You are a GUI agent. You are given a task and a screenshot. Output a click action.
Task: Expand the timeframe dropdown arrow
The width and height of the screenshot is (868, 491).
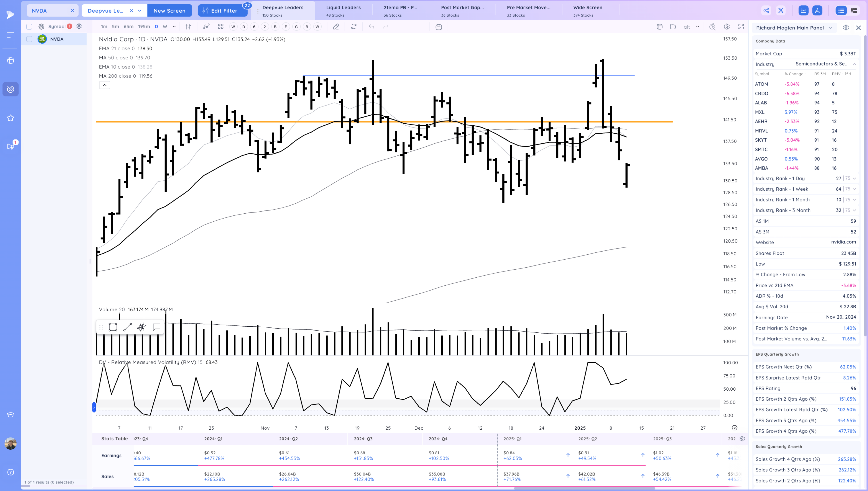point(174,27)
